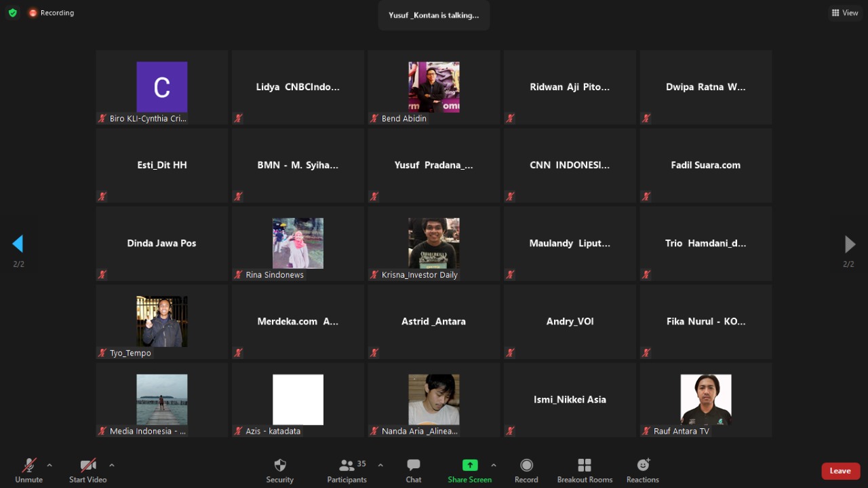
Task: Click the green encryption shield icon
Action: [x=12, y=13]
